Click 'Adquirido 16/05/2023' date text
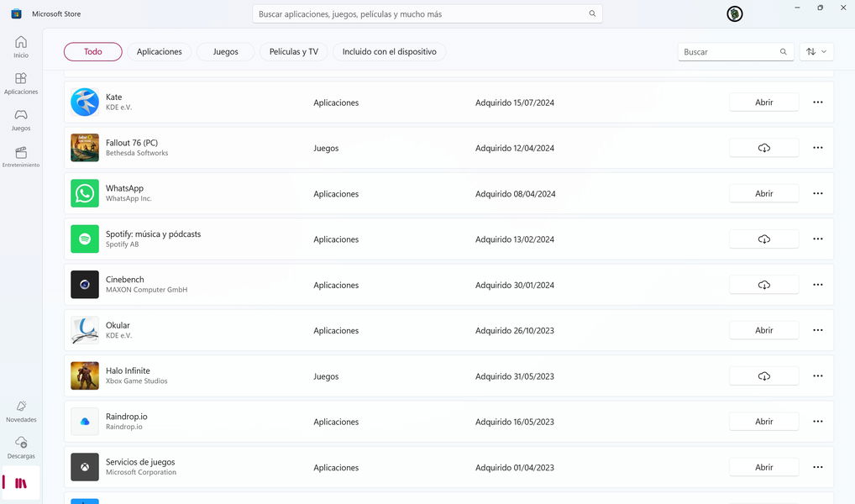The image size is (855, 504). pyautogui.click(x=515, y=423)
